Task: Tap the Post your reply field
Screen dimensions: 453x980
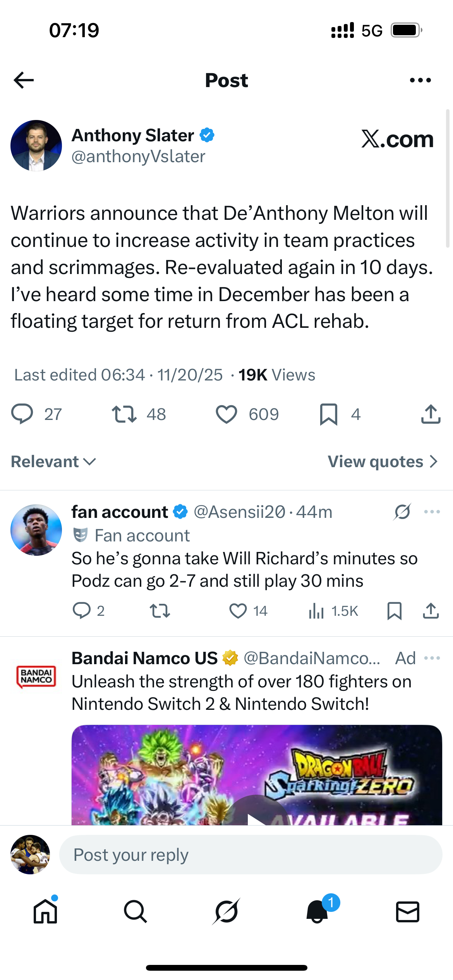Action: coord(251,855)
